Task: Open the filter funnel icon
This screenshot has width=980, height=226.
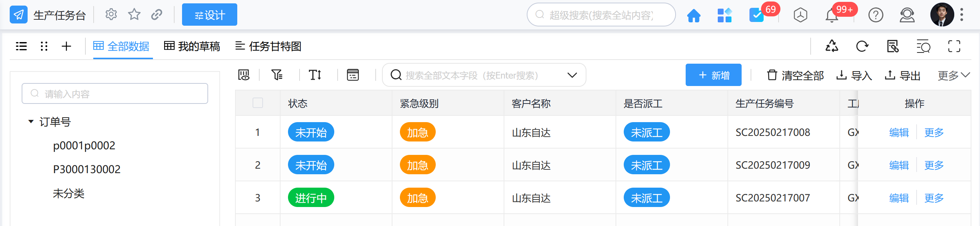Action: click(276, 75)
